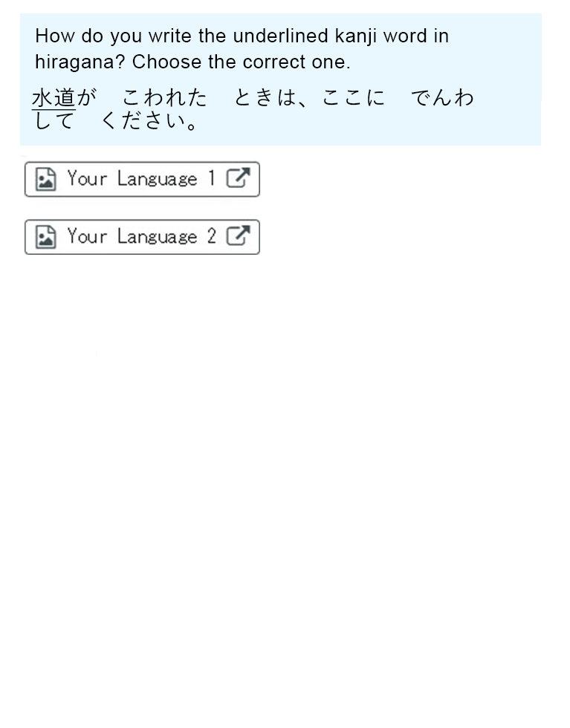Select the underlined kanji word 水道

point(54,98)
